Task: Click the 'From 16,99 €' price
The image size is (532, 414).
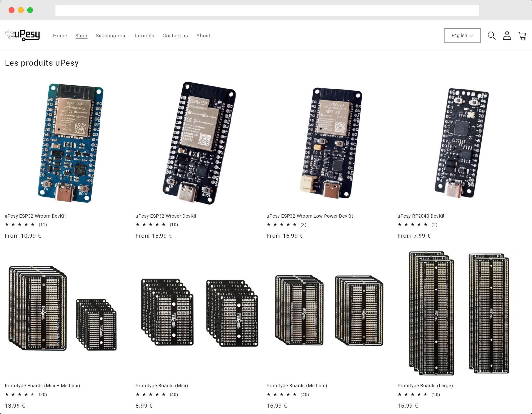Action: pyautogui.click(x=285, y=236)
